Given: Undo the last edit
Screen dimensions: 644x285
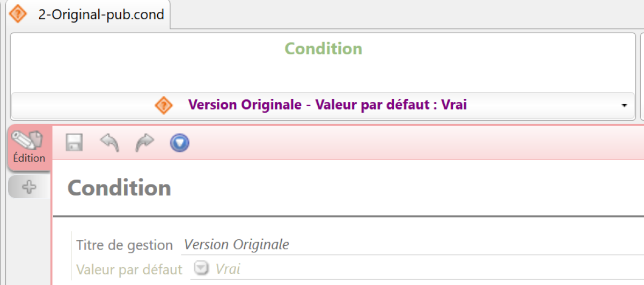Looking at the screenshot, I should [109, 143].
